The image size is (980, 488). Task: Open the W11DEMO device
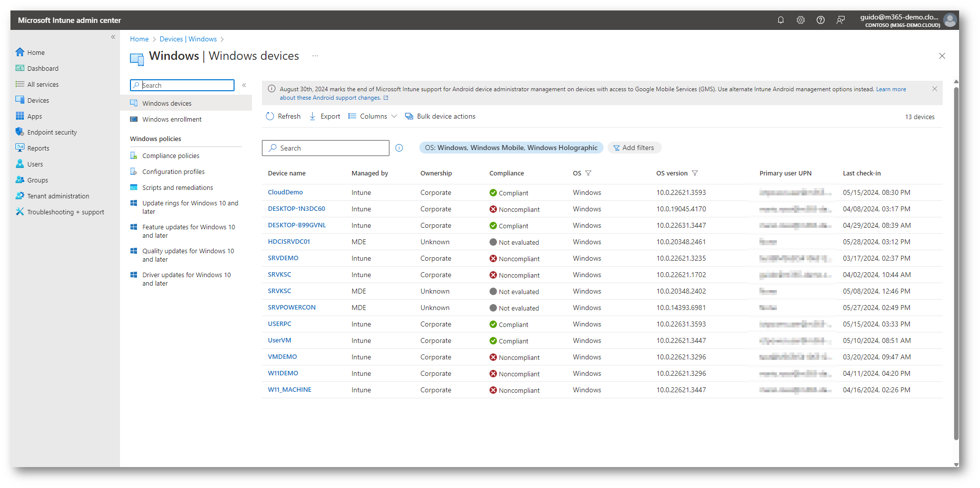pos(283,373)
